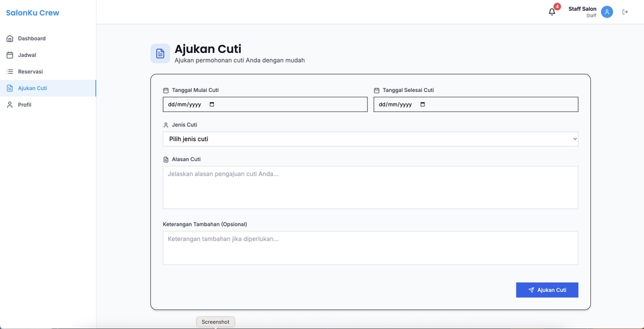The height and width of the screenshot is (329, 644).
Task: Click the Profil person icon in sidebar
Action: (x=9, y=105)
